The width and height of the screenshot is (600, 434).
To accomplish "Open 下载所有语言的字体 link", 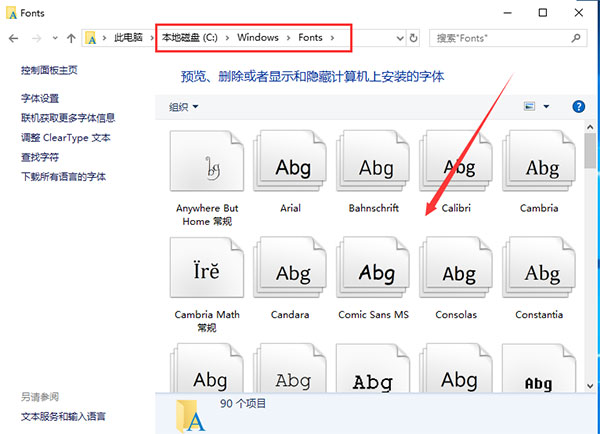I will [x=64, y=176].
